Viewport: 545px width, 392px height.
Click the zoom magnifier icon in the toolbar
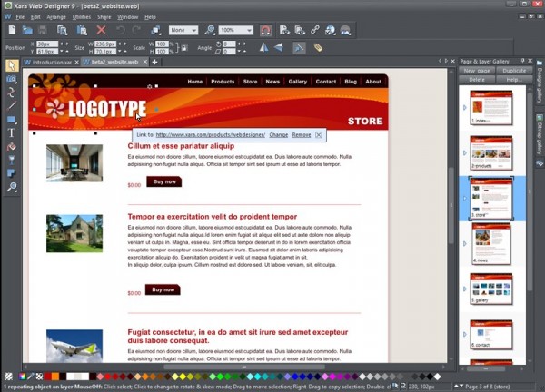pos(210,30)
